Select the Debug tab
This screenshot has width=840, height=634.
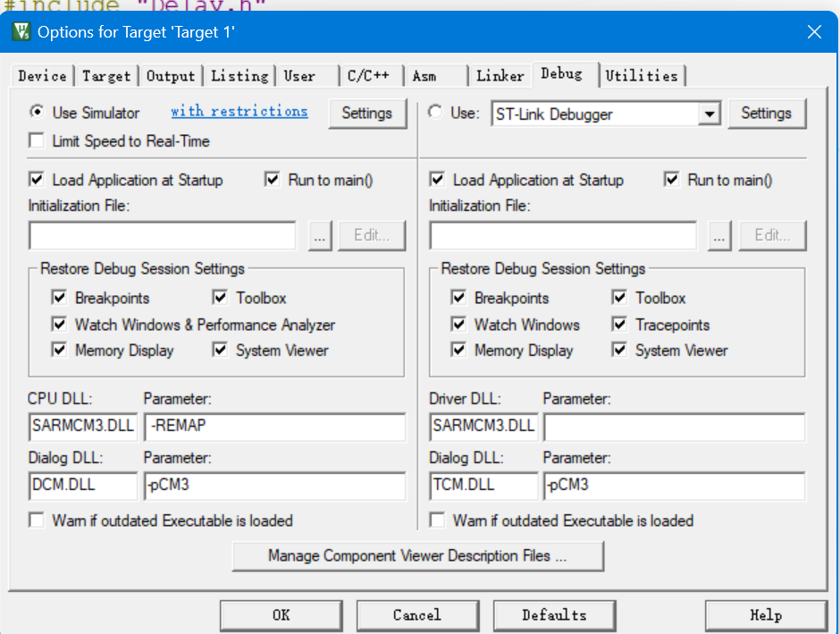(564, 74)
